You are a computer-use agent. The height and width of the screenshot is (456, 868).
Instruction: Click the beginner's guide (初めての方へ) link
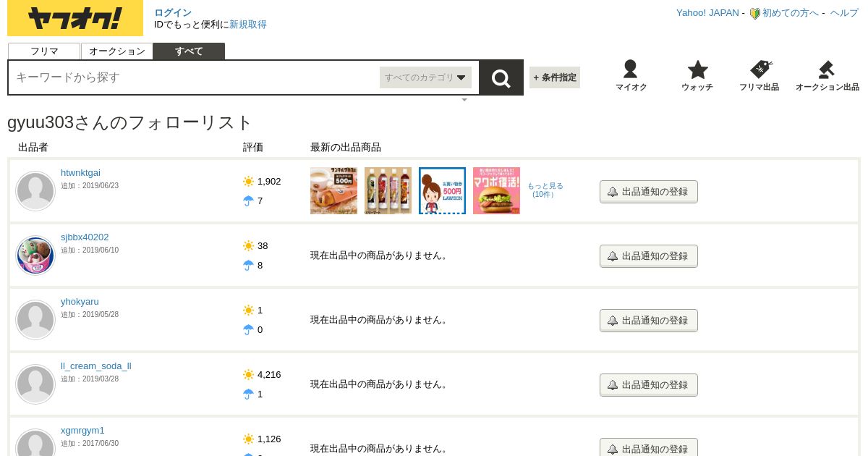point(790,13)
